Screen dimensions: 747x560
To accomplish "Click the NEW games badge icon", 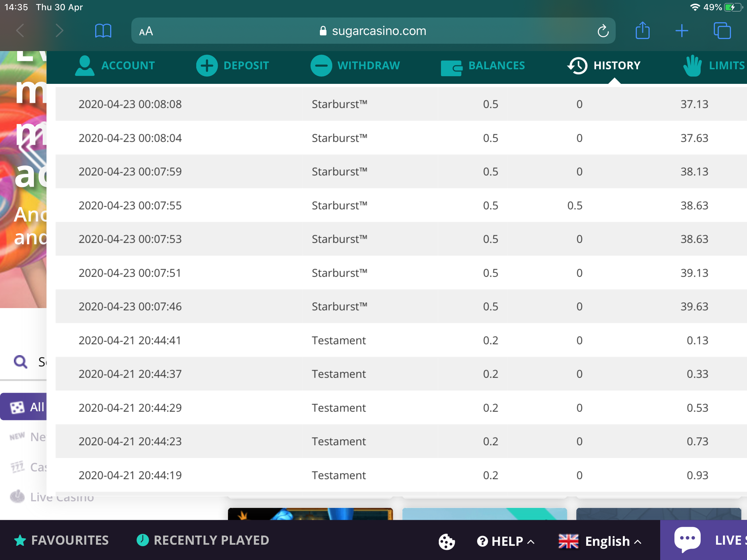I will coord(17,436).
